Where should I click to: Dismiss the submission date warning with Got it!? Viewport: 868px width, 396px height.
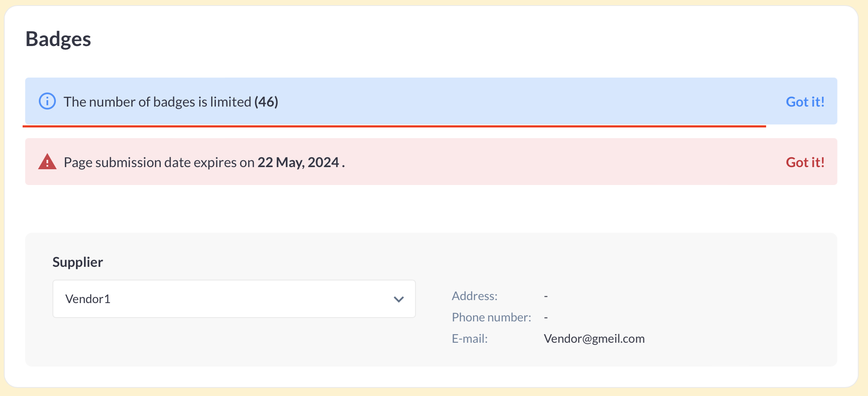point(805,162)
